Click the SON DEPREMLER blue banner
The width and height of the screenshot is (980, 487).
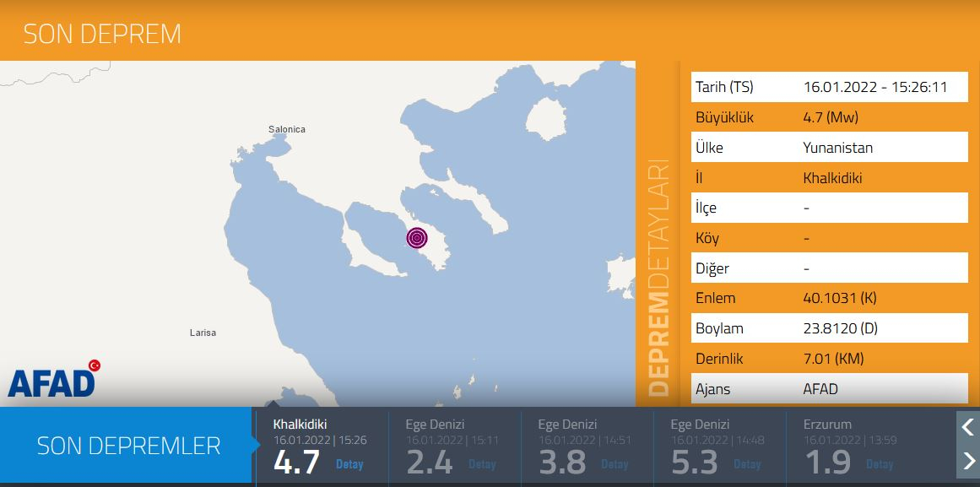(x=127, y=446)
